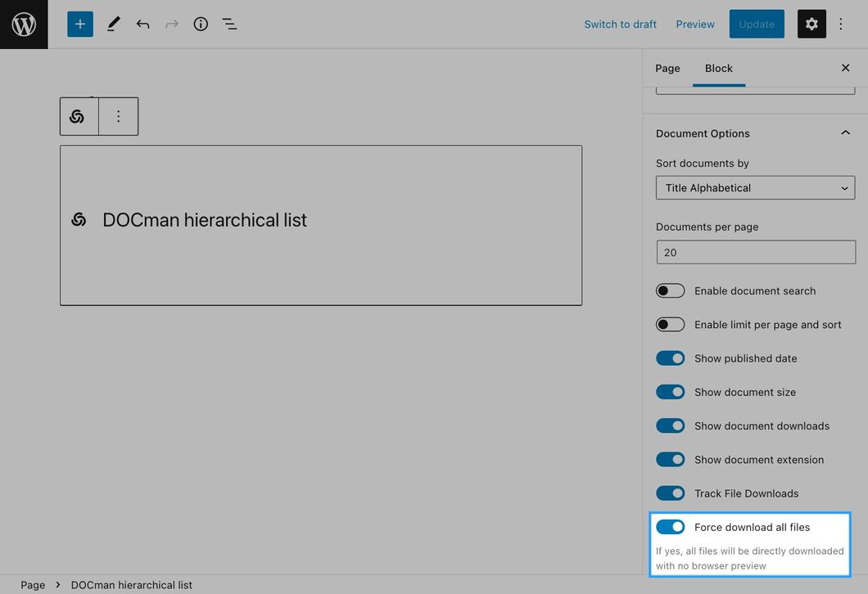Redo the last undone change
Viewport: 868px width, 594px height.
pyautogui.click(x=172, y=24)
